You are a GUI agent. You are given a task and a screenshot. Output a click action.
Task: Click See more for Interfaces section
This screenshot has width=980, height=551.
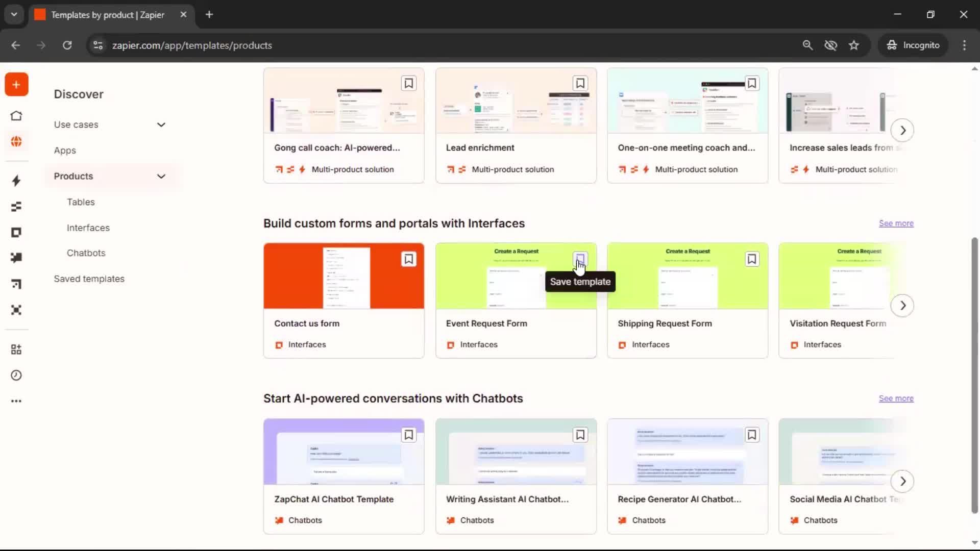896,223
